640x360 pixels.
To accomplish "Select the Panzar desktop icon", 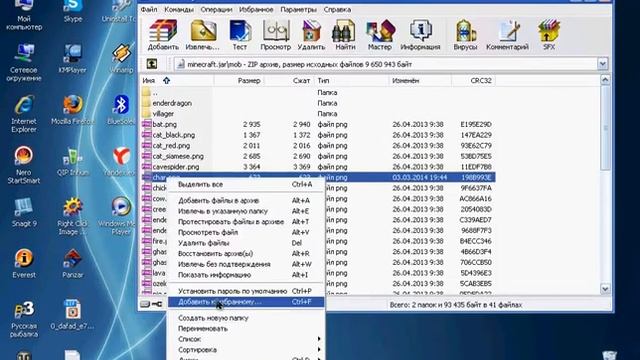I will (72, 263).
